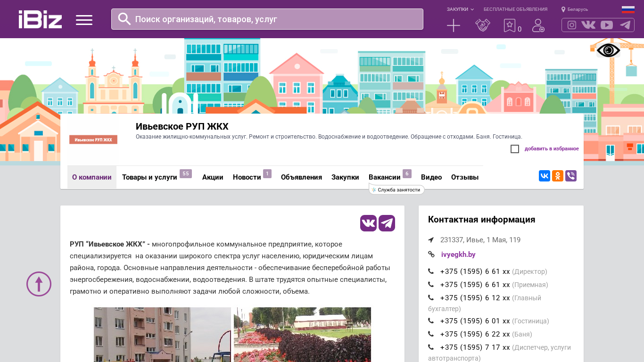
Task: Open iBiz Telegram channel in header
Action: [x=625, y=25]
